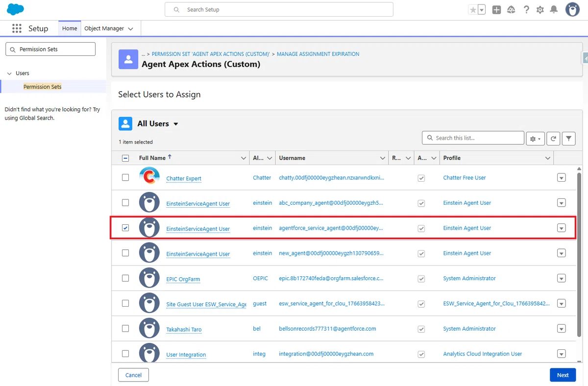Click the OEPIC alias cell
The image size is (588, 386).
260,278
